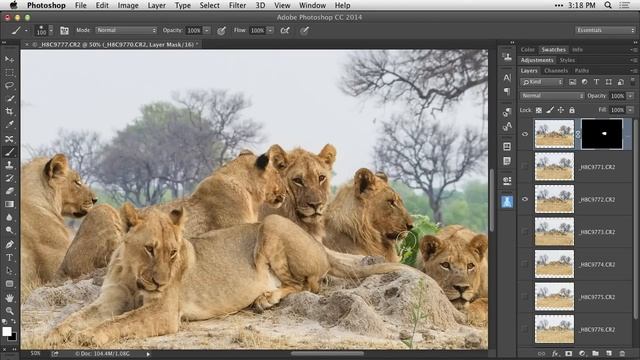640x360 pixels.
Task: Hide the top masked layer
Action: (x=525, y=134)
